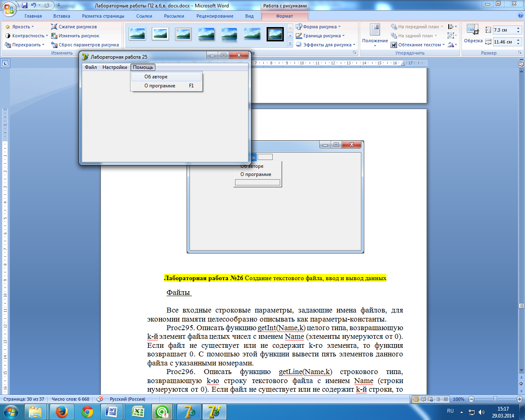Switch to the Рассылки ribbon tab
Viewport: 525px width, 420px height.
[174, 16]
